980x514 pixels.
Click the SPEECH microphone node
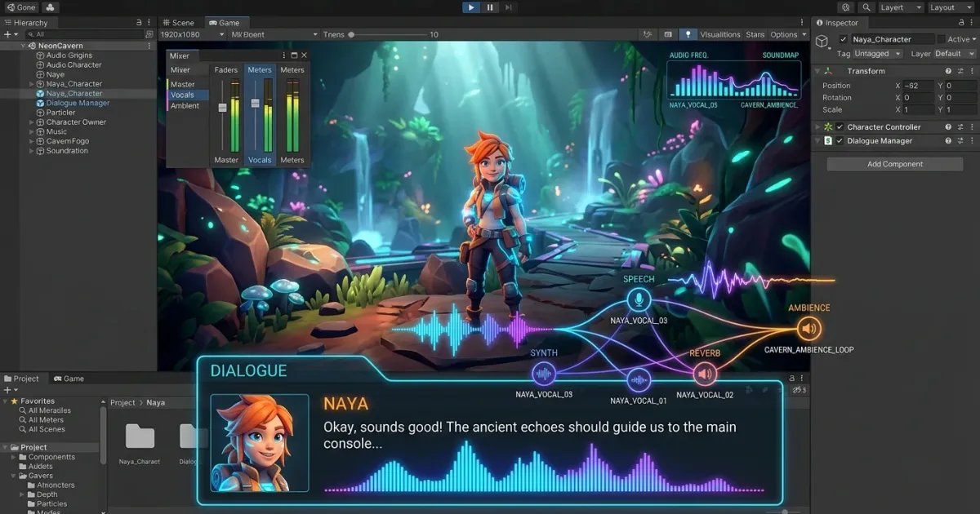click(x=639, y=300)
